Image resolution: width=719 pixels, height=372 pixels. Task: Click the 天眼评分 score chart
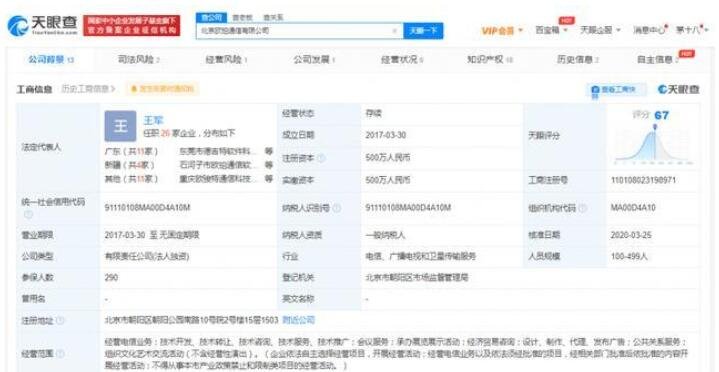[654, 145]
